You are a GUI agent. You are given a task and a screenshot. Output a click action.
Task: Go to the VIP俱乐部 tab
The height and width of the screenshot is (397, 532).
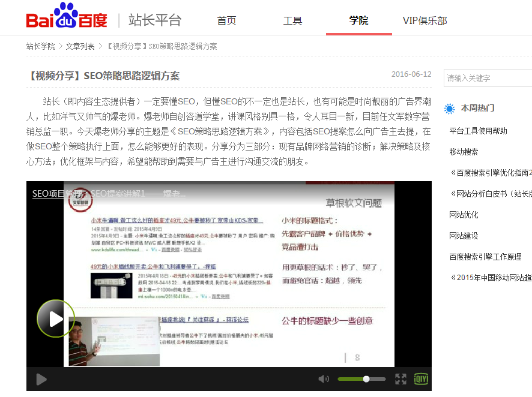click(425, 21)
